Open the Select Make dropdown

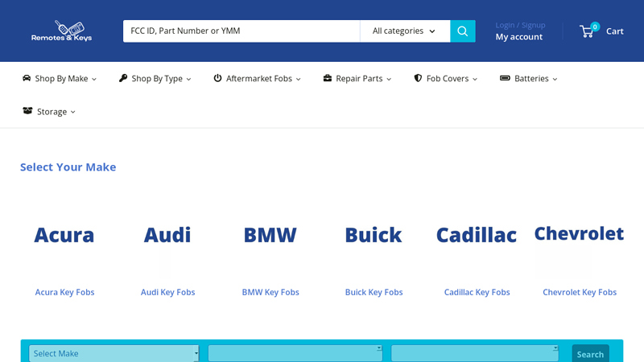tap(114, 353)
